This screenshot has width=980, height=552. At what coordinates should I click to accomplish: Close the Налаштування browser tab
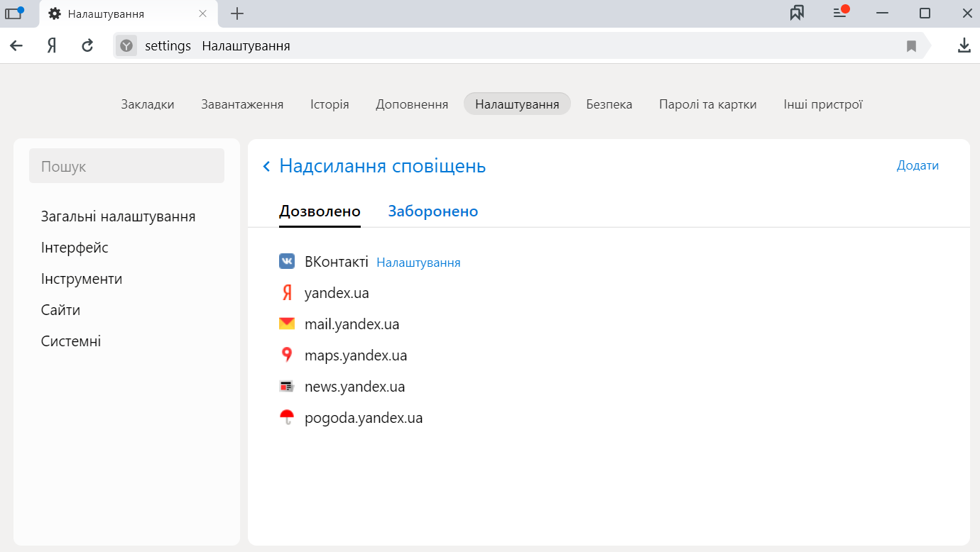tap(203, 13)
